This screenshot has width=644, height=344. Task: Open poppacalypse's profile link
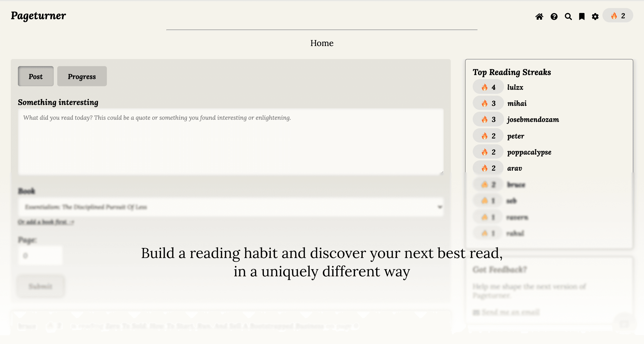(x=529, y=152)
